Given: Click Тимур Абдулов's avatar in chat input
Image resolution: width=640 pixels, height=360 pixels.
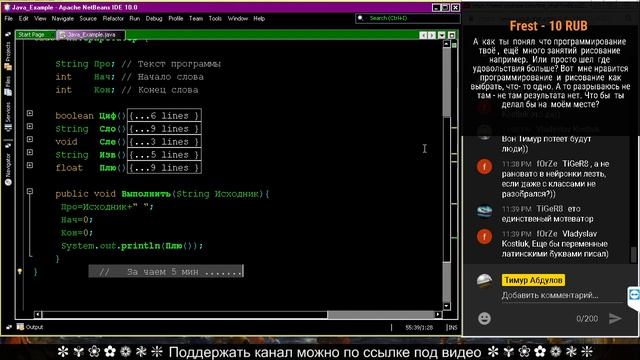Looking at the screenshot, I should (x=484, y=281).
